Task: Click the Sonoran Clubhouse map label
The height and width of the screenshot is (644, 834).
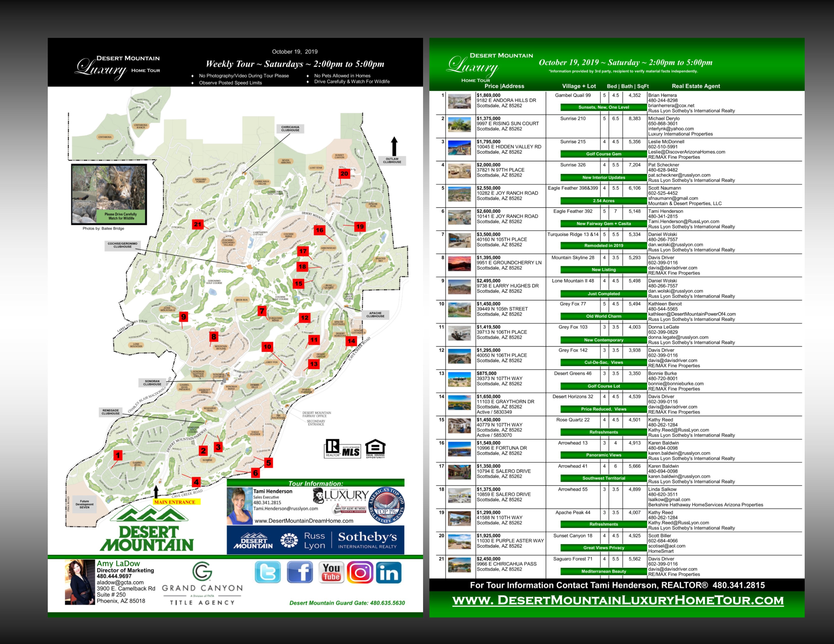Action: 152,383
